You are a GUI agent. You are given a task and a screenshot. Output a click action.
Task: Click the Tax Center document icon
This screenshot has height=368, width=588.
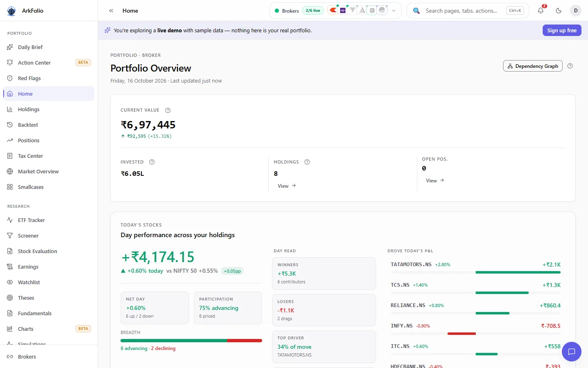pyautogui.click(x=10, y=156)
